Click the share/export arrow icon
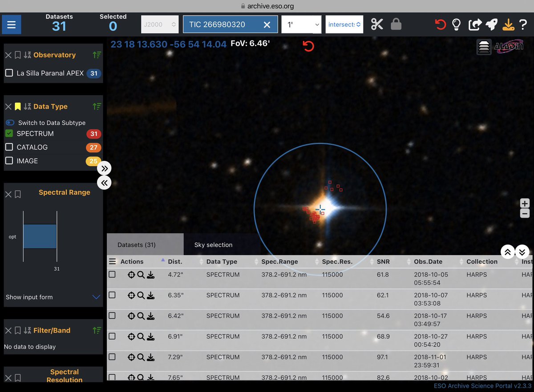Image resolution: width=534 pixels, height=392 pixels. pos(474,24)
